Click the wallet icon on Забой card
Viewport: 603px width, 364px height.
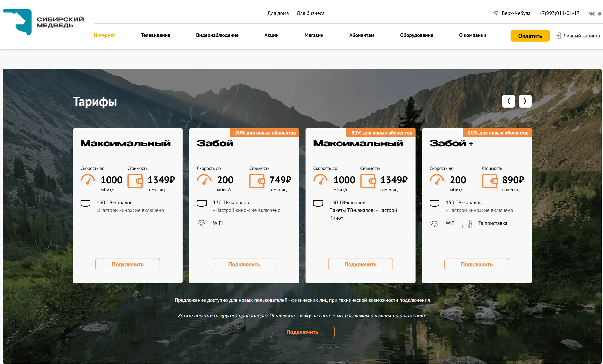(257, 181)
